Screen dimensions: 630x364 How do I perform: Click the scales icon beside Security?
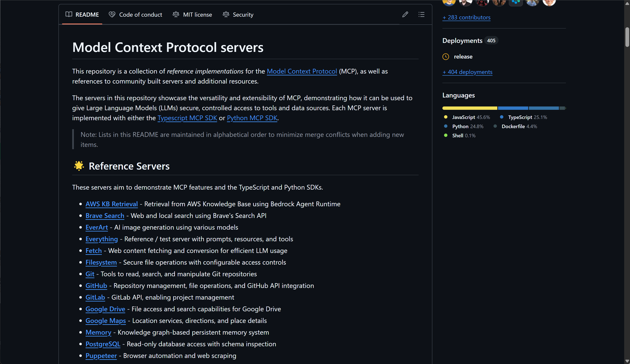coord(226,14)
